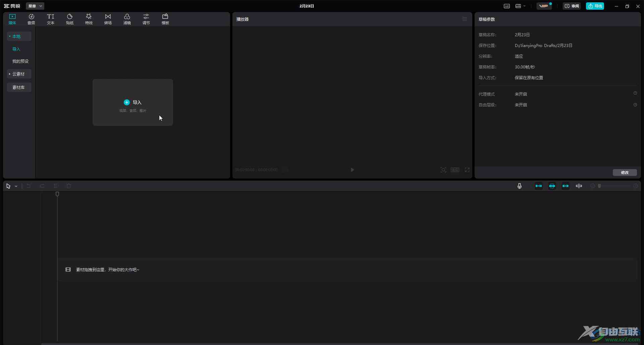644x345 pixels.
Task: Click the microphone record voiceover icon
Action: click(520, 186)
